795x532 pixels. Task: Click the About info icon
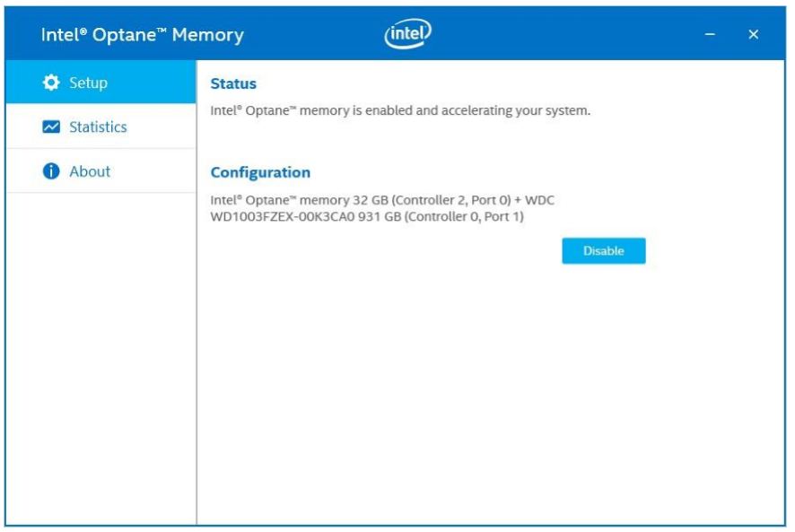tap(51, 171)
